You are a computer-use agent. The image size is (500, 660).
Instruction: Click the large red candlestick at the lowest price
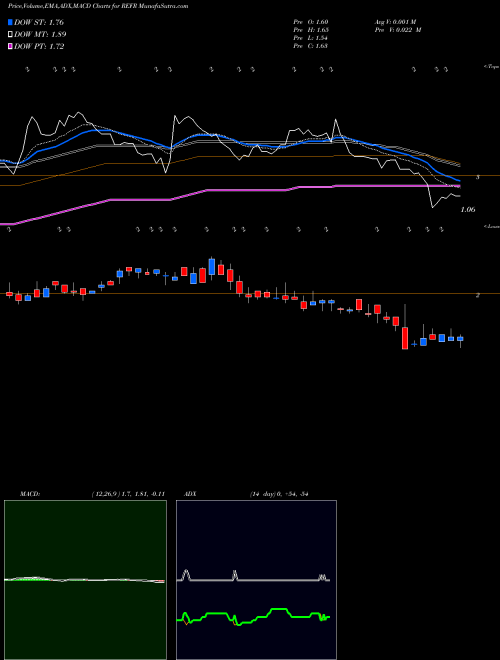(x=405, y=338)
